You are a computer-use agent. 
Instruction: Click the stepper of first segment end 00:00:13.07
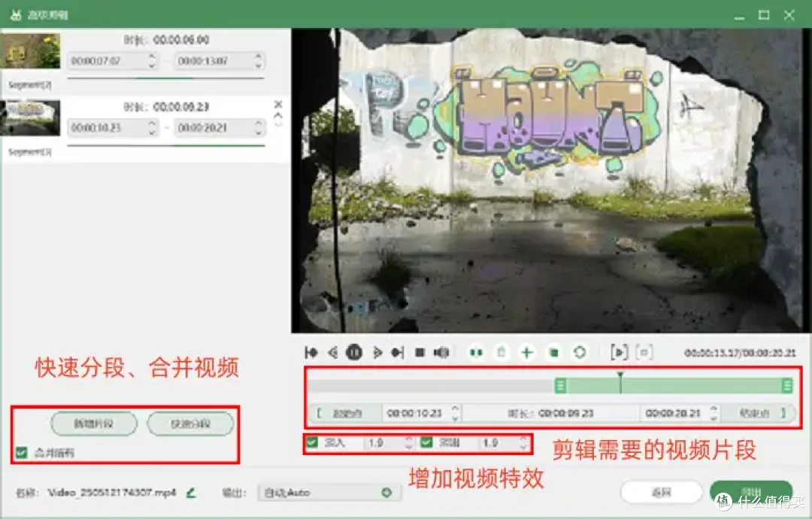[x=259, y=61]
